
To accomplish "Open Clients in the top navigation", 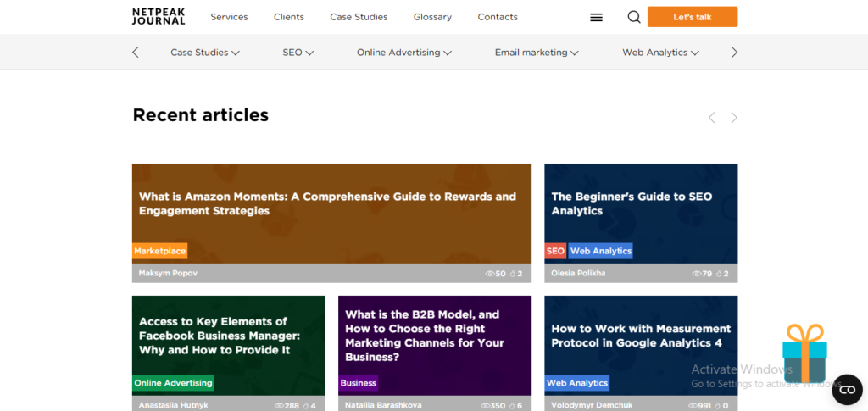I will pos(289,17).
